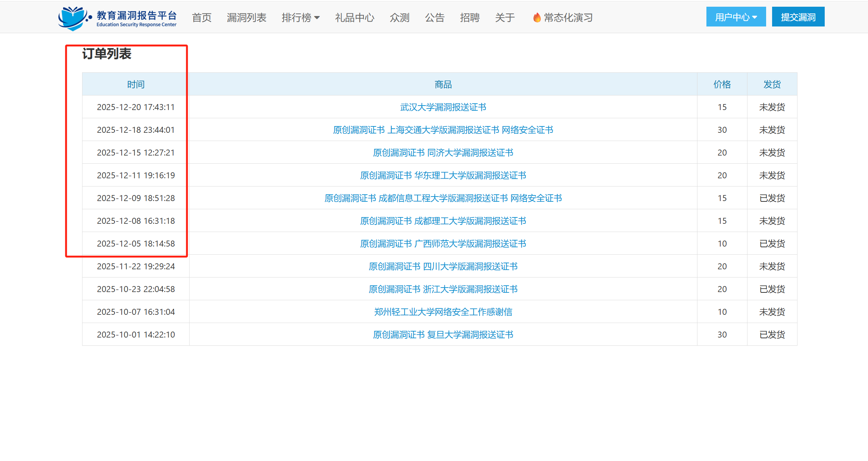Go to the 首页 nav item
868x461 pixels.
coord(202,18)
